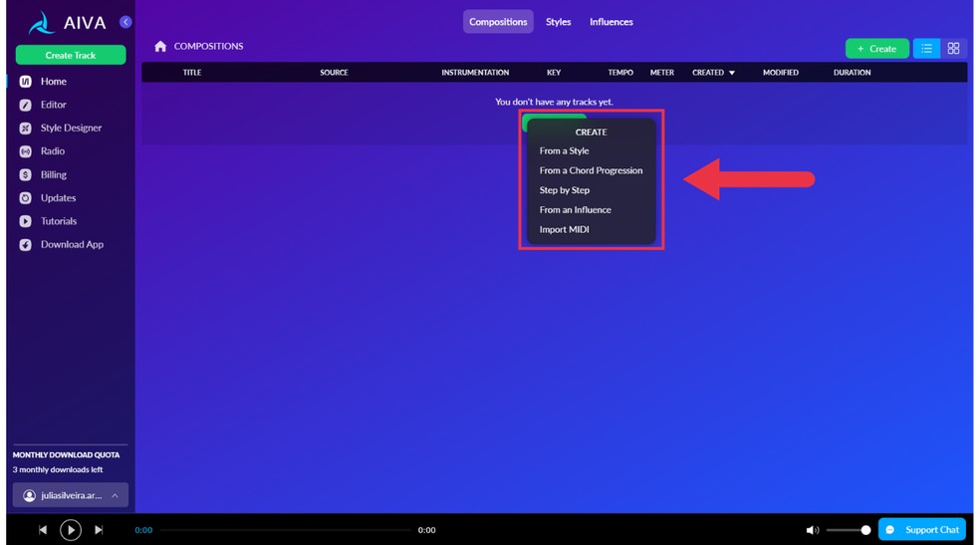Click the Download App icon
This screenshot has height=545, width=980.
point(25,245)
